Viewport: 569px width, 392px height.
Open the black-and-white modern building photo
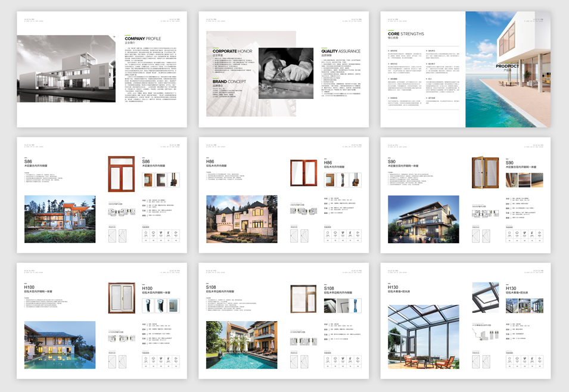pos(66,69)
